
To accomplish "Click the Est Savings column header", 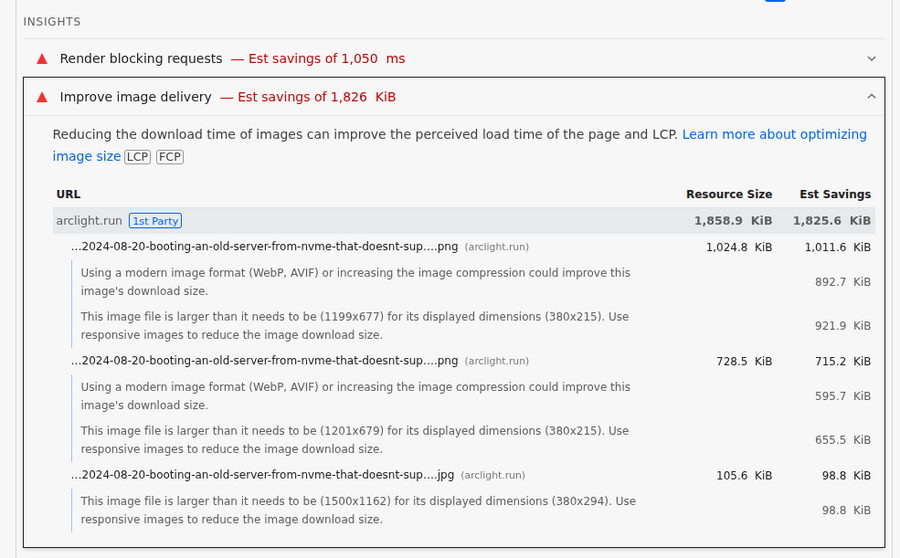I will pyautogui.click(x=835, y=194).
